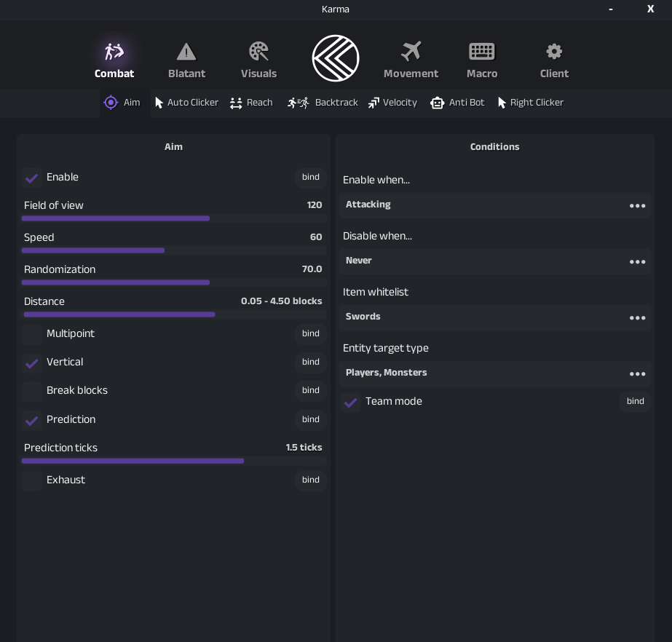This screenshot has height=642, width=672.
Task: Click the Right Clicker cursor icon
Action: (x=502, y=103)
